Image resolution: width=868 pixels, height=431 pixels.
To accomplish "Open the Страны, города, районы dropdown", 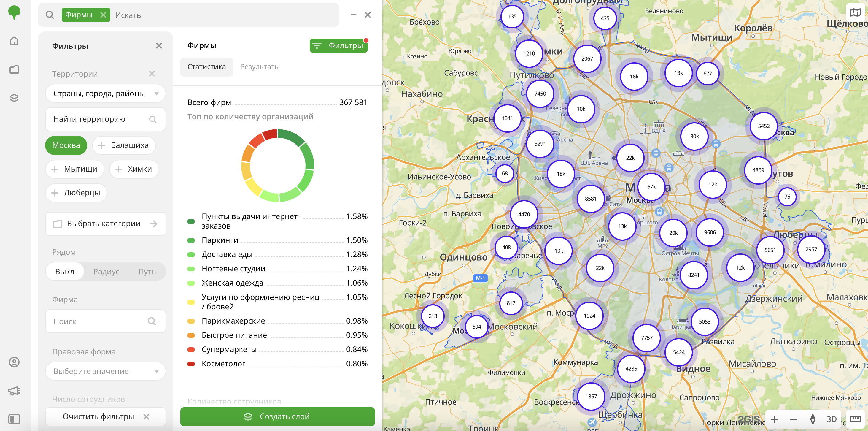I will tap(106, 94).
